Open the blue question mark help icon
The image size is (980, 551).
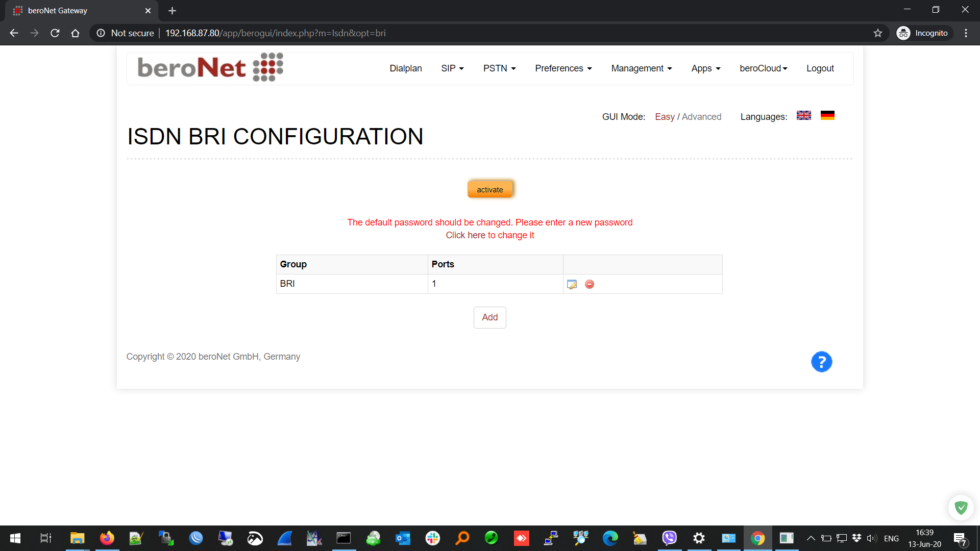pos(821,362)
